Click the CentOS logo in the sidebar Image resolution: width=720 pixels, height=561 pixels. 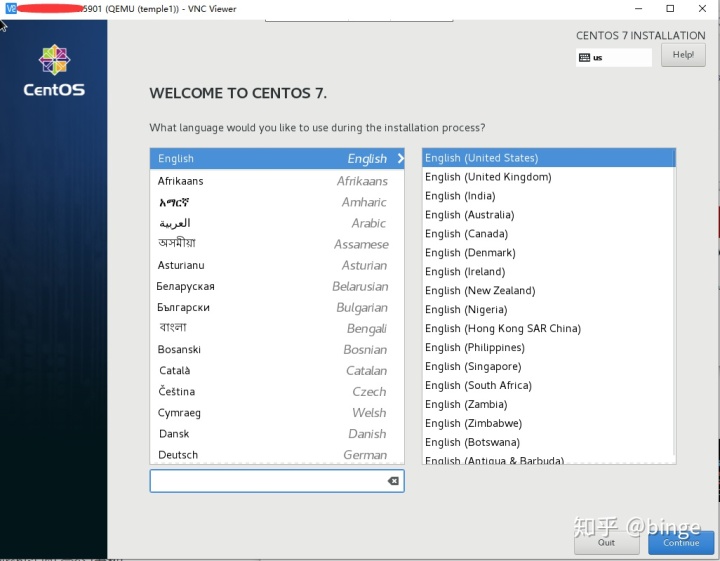coord(54,70)
